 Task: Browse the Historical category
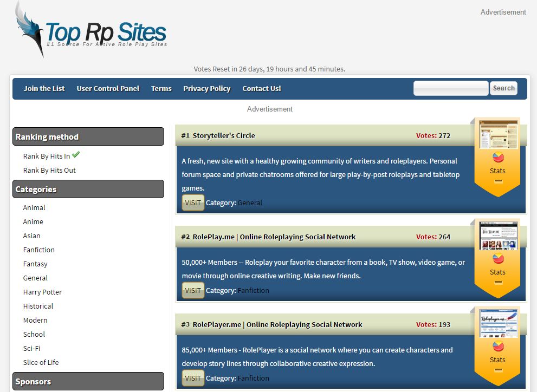(x=38, y=306)
